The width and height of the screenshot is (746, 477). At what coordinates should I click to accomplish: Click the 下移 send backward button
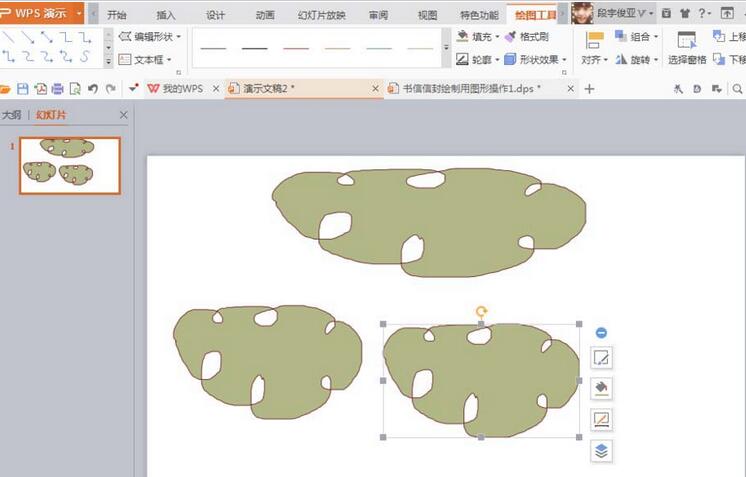[x=729, y=59]
